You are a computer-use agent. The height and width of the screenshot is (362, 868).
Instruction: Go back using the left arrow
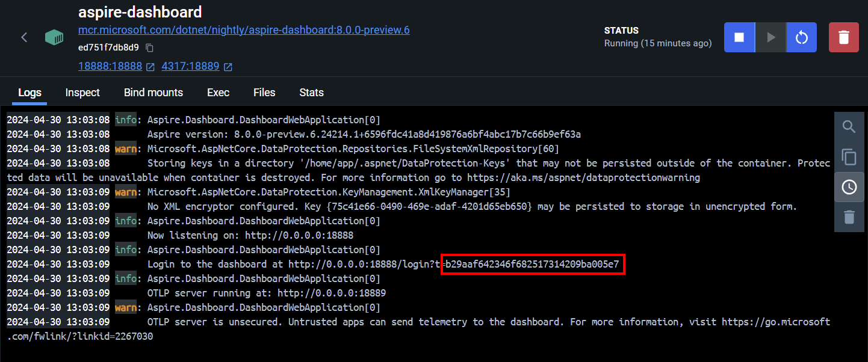tap(23, 37)
